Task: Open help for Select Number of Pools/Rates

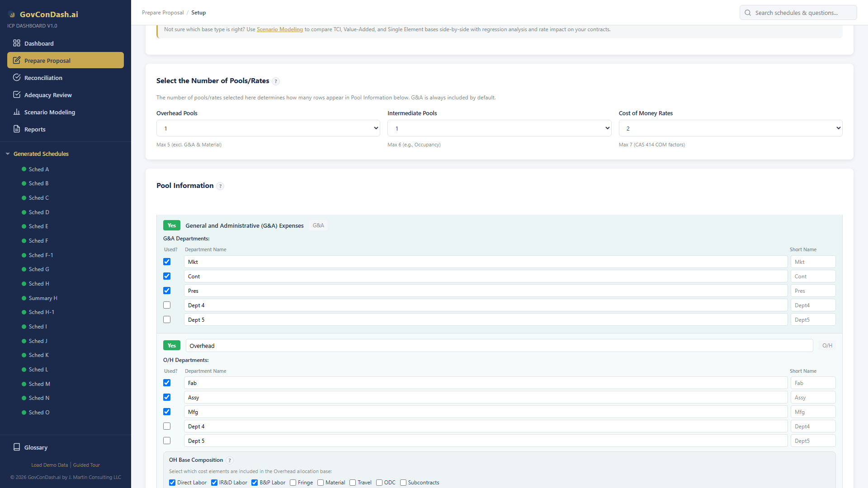Action: click(x=276, y=81)
